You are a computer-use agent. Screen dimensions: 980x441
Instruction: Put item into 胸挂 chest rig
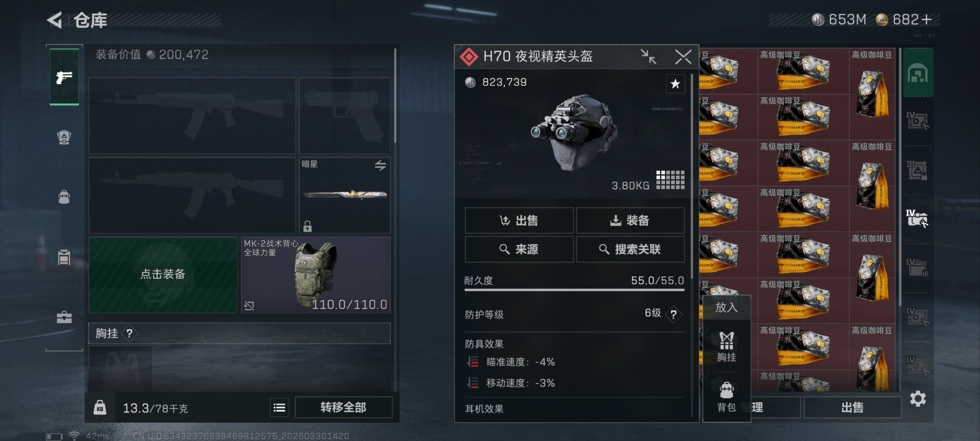click(726, 346)
